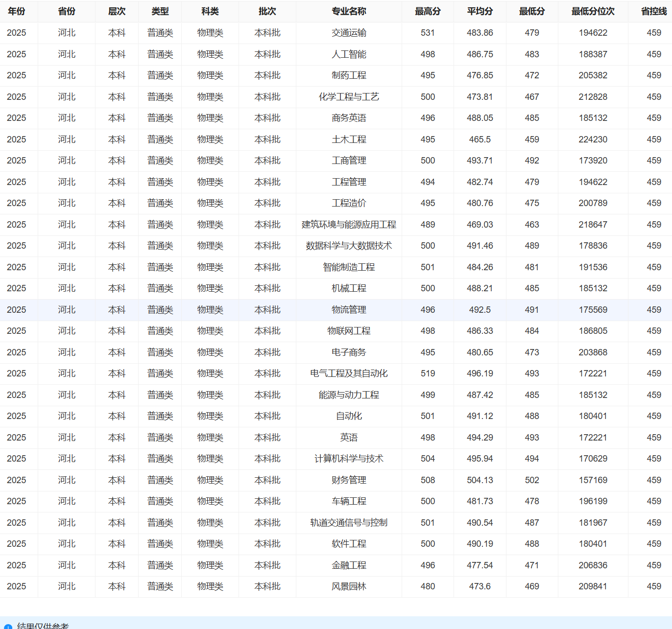This screenshot has width=672, height=629.
Task: Select the 人工智能 major cell
Action: tap(349, 54)
